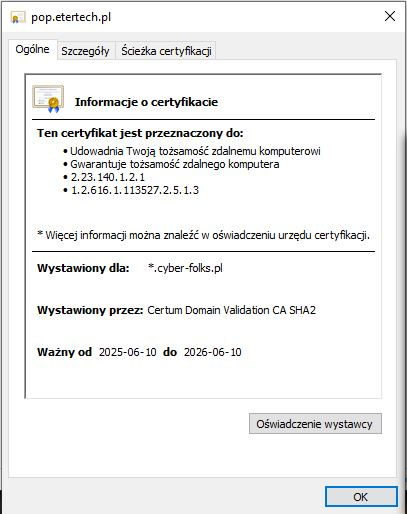Click the *.cyber-folks.pl issued-to value
This screenshot has width=407, height=514.
(x=185, y=268)
